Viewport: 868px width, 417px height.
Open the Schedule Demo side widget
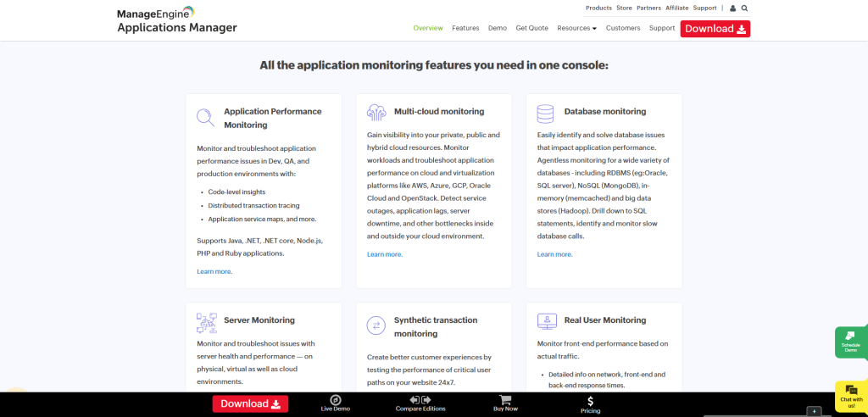click(851, 342)
